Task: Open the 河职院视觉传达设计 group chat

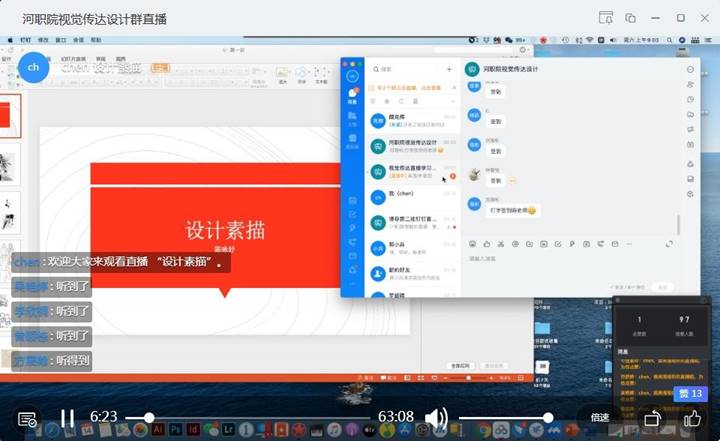Action: coord(410,146)
